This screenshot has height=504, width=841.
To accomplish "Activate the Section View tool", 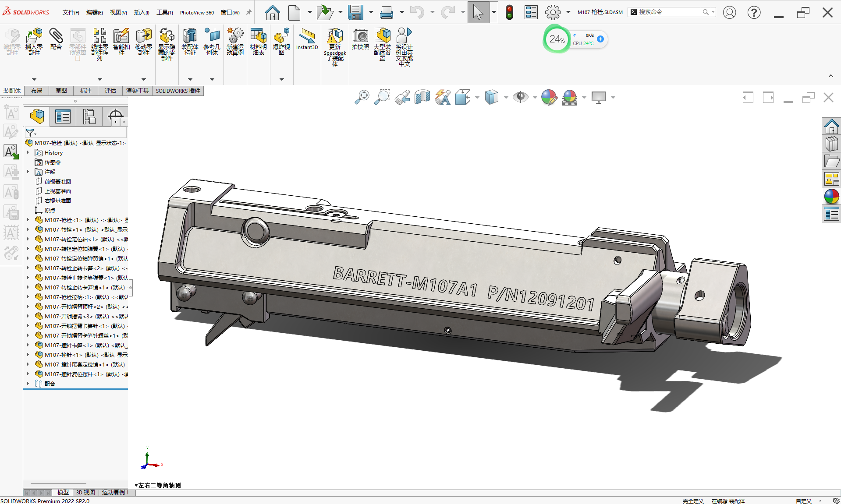I will click(x=422, y=97).
